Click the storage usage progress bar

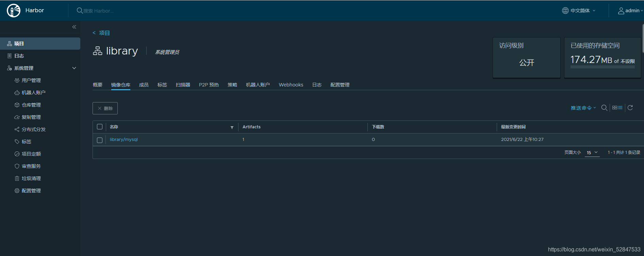602,67
